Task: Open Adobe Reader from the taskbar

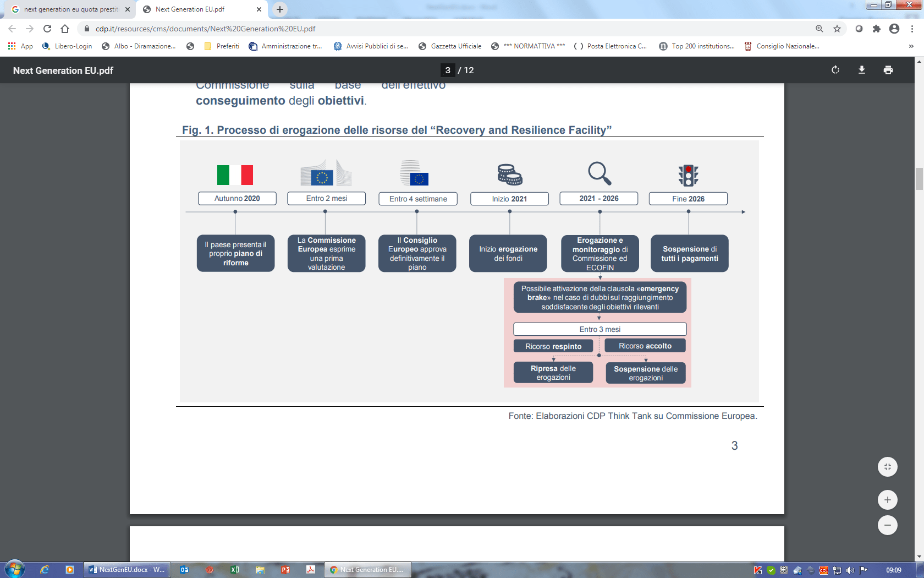Action: 311,570
